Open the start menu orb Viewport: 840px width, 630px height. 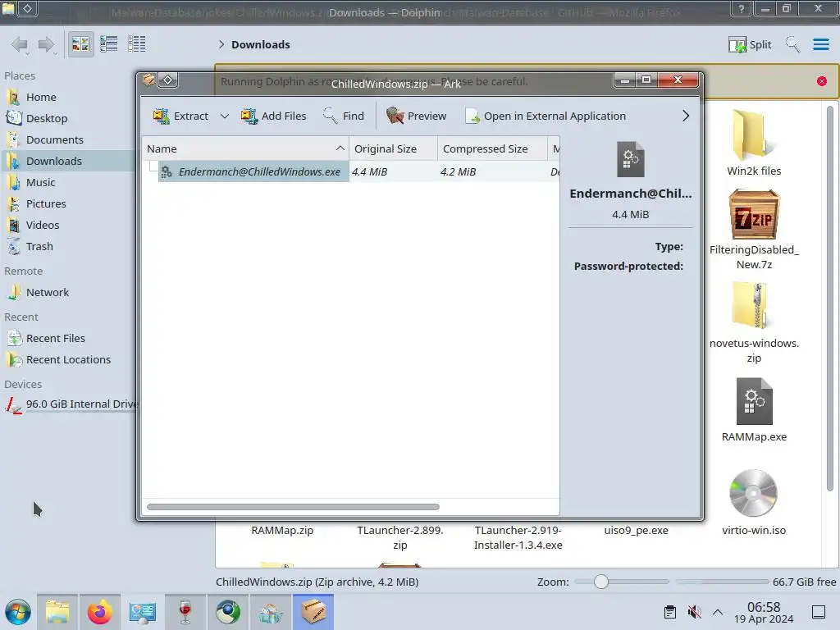18,612
